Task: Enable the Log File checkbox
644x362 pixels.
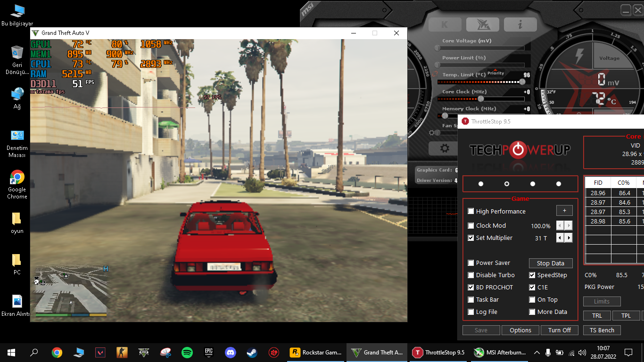Action: (471, 312)
